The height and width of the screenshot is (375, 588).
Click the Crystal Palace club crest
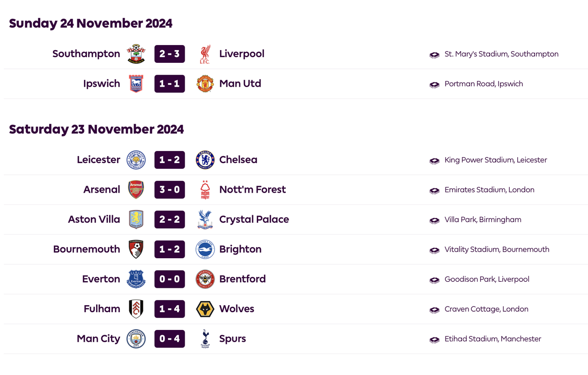click(205, 219)
